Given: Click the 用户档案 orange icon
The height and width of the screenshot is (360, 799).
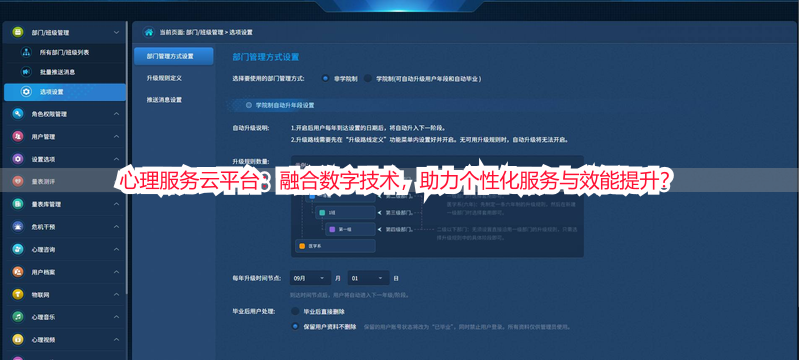Looking at the screenshot, I should tap(18, 272).
